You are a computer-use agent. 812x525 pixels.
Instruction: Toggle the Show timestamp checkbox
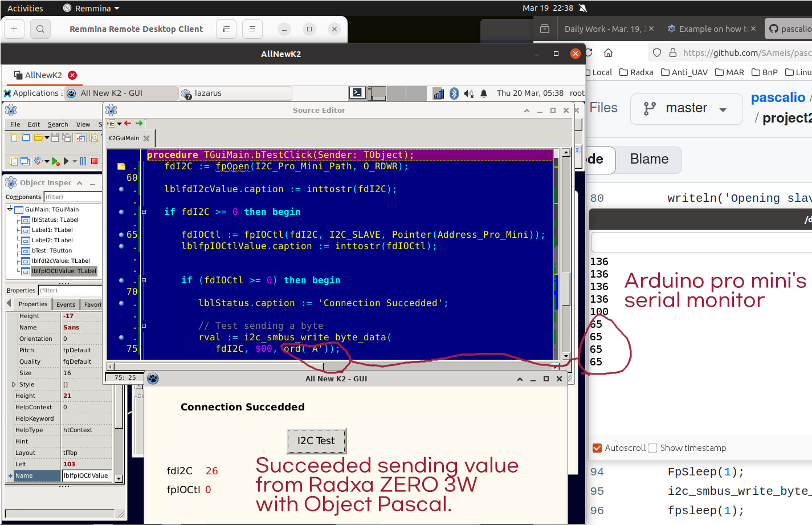click(652, 448)
